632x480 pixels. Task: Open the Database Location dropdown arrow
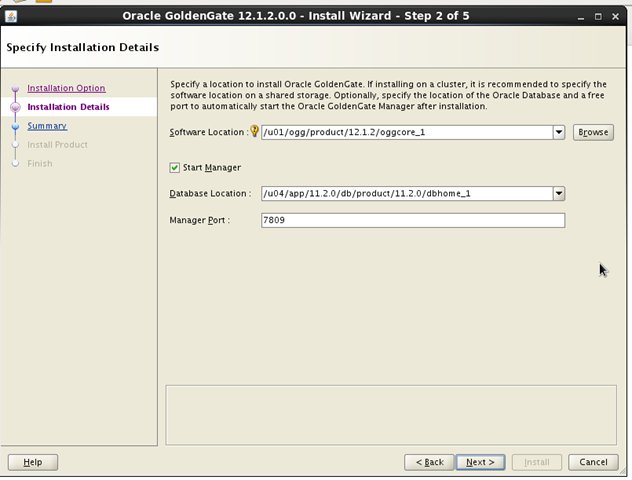(559, 194)
